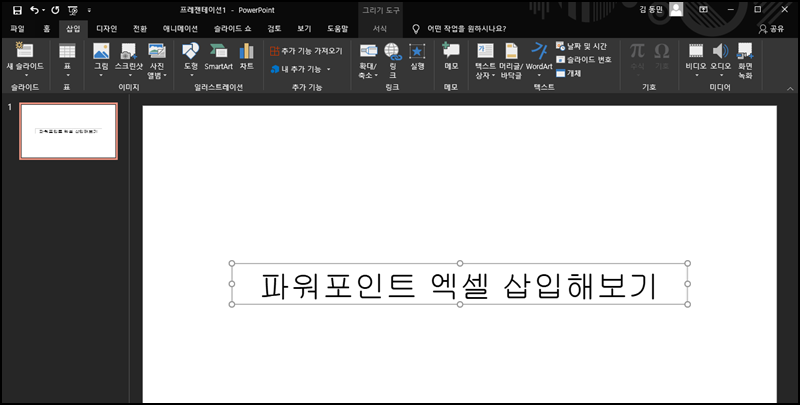The width and height of the screenshot is (800, 405).
Task: Insert a new slide with 새 슬라이드 icon
Action: [24, 50]
